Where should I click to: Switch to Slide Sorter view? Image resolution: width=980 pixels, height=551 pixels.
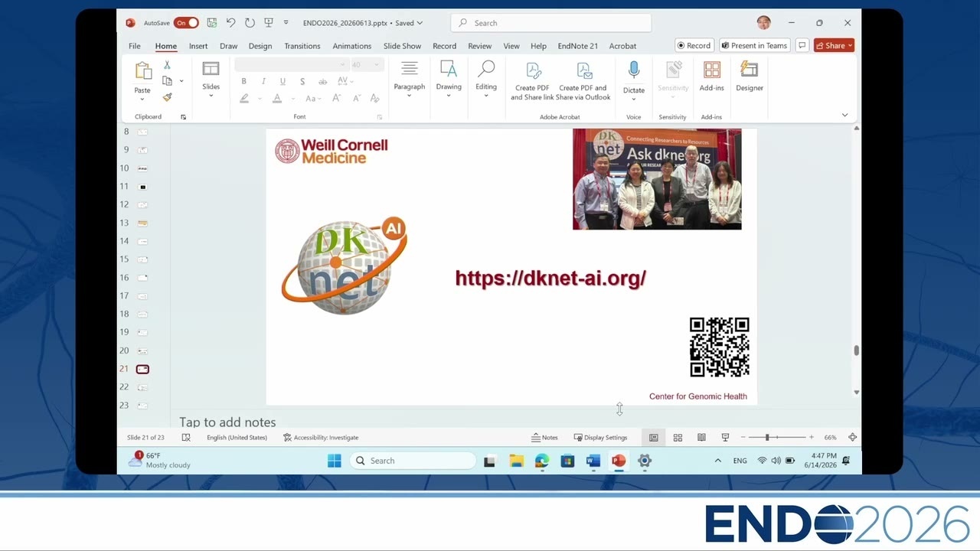[x=678, y=438]
